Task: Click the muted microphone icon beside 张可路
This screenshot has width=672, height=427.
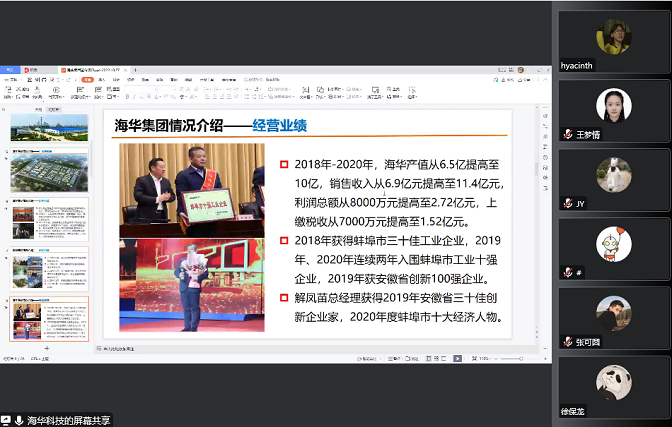Action: pyautogui.click(x=567, y=340)
